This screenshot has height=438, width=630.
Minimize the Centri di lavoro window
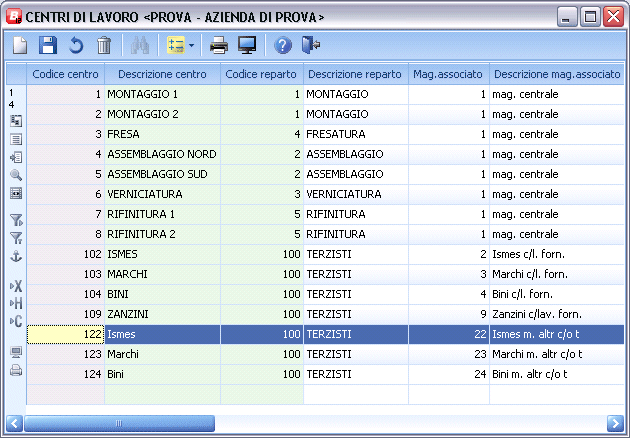[567, 17]
